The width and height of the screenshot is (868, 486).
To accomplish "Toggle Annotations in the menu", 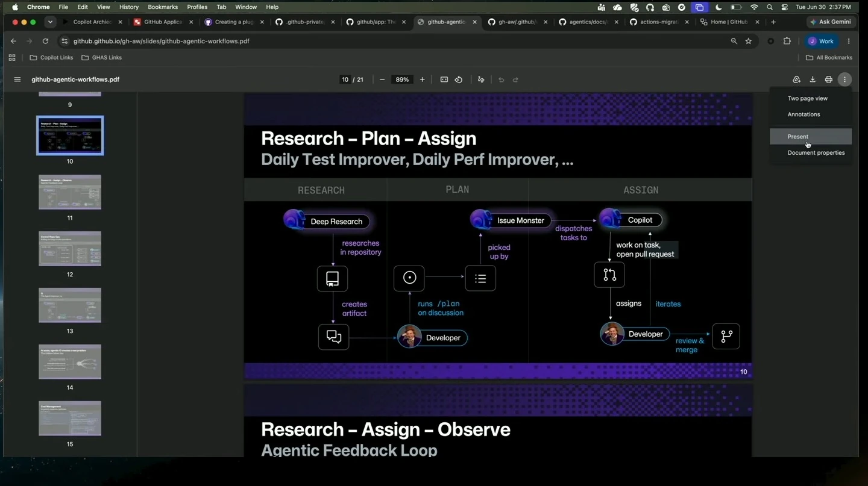I will [x=811, y=114].
